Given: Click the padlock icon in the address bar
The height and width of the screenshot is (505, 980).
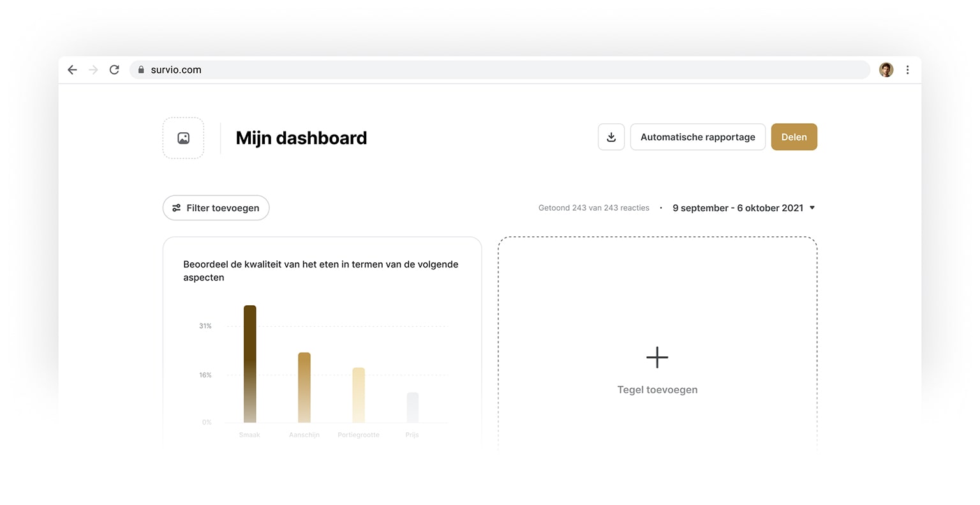Looking at the screenshot, I should click(x=141, y=70).
